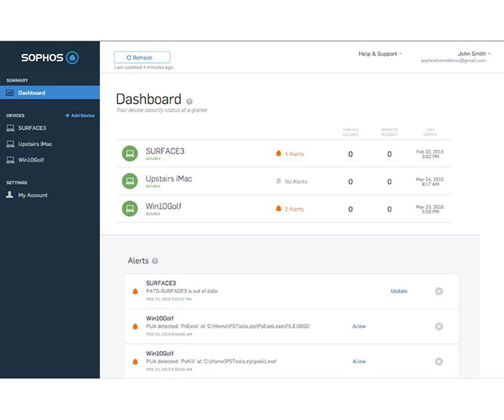This screenshot has height=420, width=504.
Task: Click the laptop icon beside sidebar Win10Golf
Action: click(x=10, y=160)
